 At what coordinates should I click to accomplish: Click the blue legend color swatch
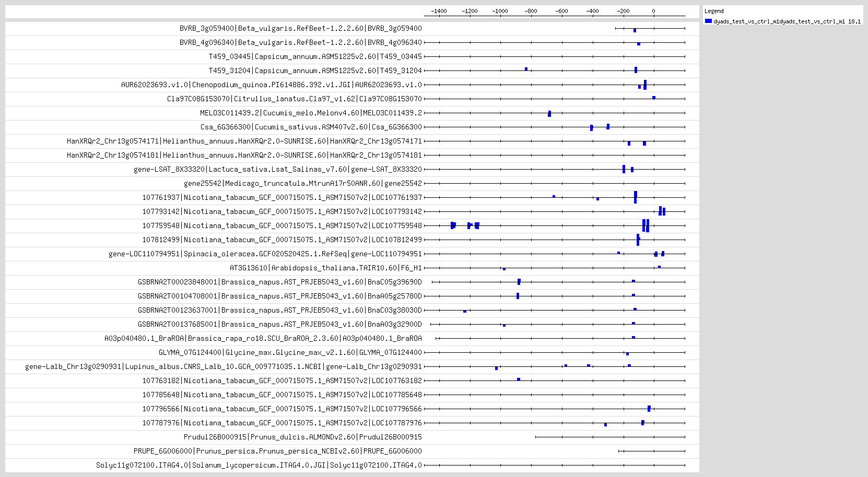coord(708,21)
